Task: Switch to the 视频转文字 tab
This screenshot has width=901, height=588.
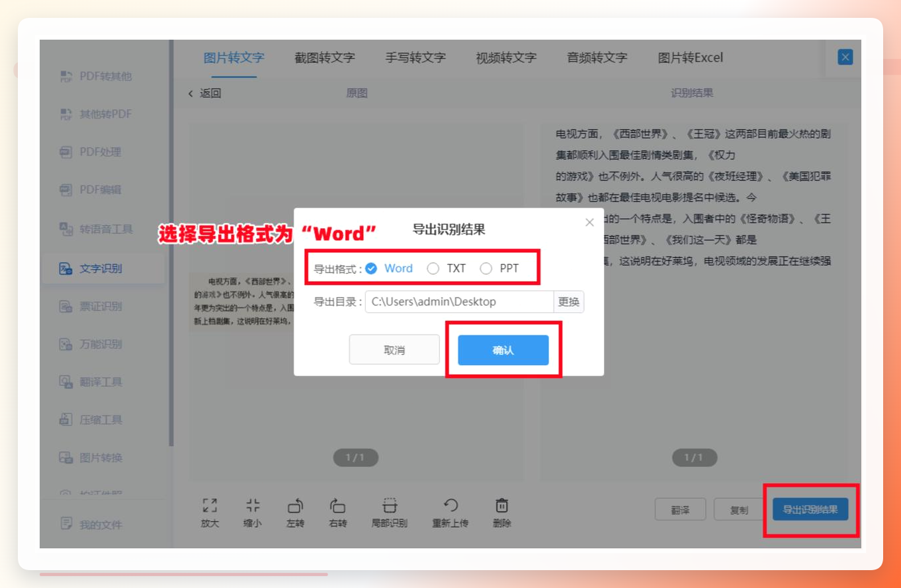Action: point(506,58)
